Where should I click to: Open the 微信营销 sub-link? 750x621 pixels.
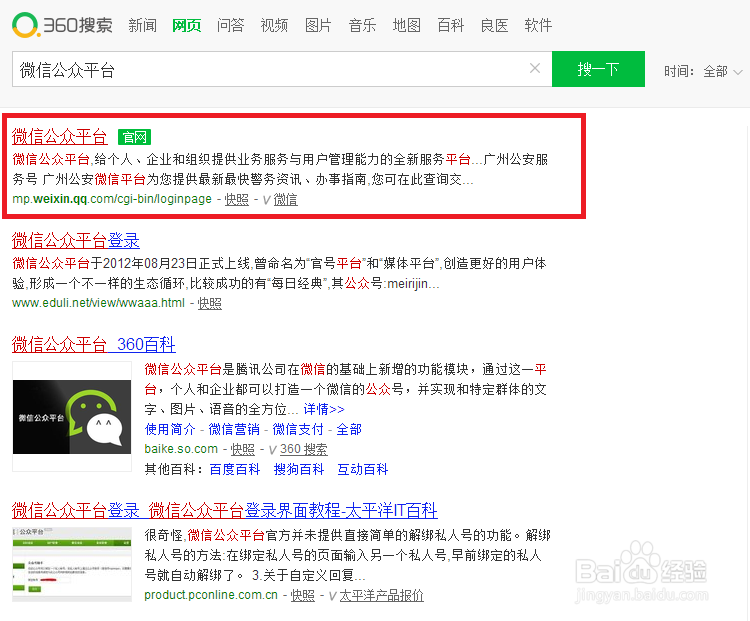click(234, 430)
